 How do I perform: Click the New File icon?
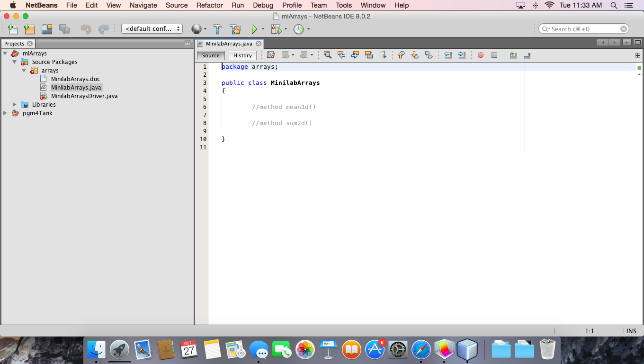click(x=13, y=29)
